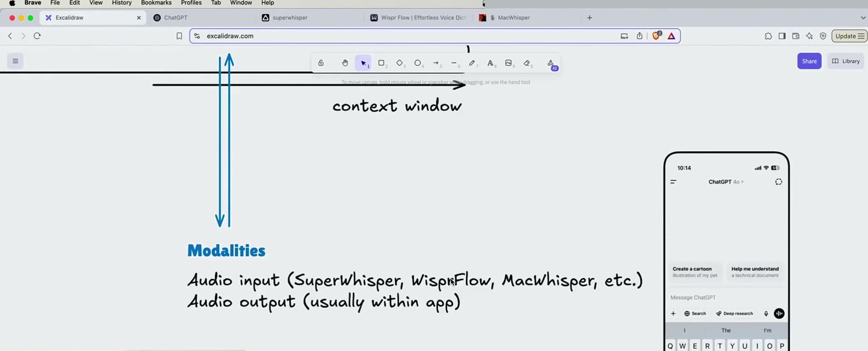Select the Line drawing tool
Image resolution: width=868 pixels, height=351 pixels.
click(x=454, y=63)
